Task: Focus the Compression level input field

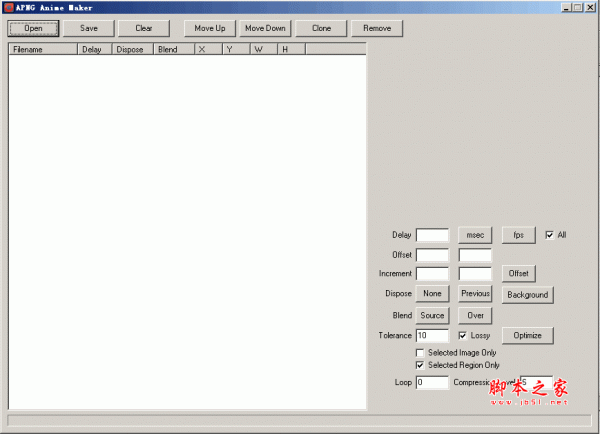Action: point(536,382)
